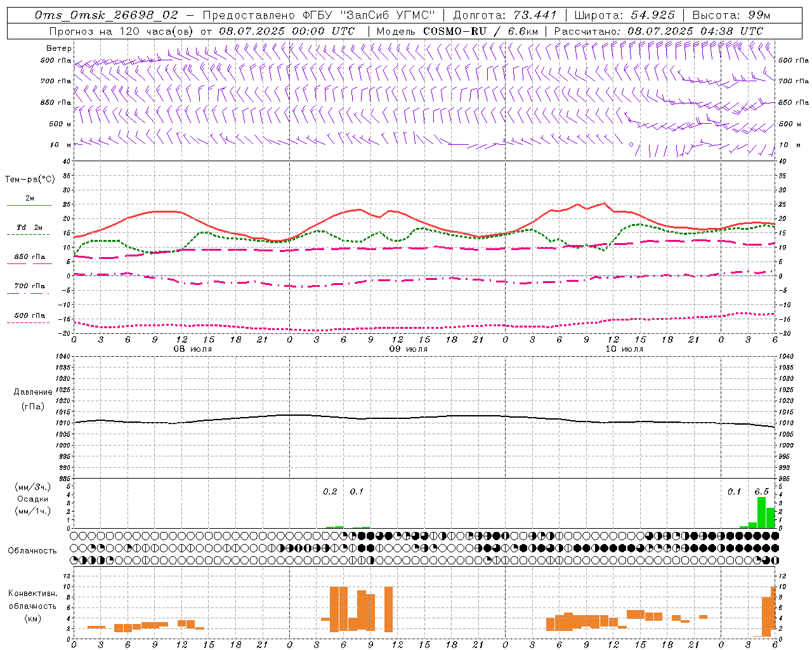Click the (км) unit label under convective cloud
The height and width of the screenshot is (650, 812).
(x=32, y=618)
